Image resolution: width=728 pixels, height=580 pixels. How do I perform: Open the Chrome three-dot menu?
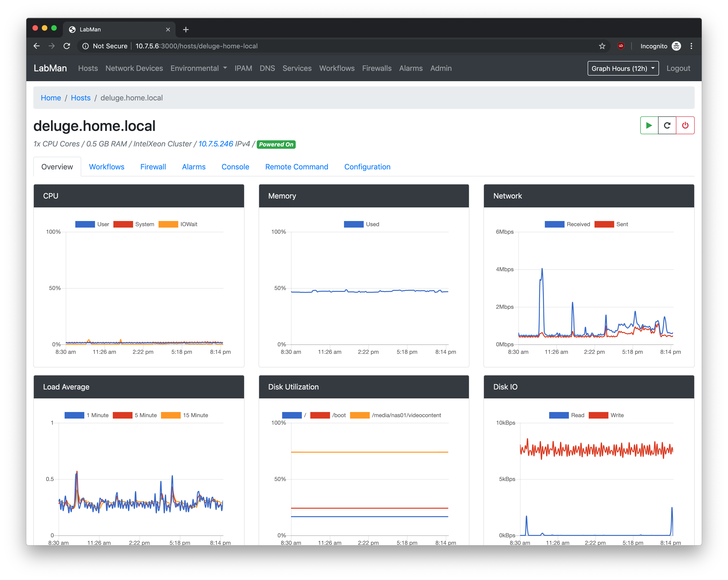click(691, 46)
